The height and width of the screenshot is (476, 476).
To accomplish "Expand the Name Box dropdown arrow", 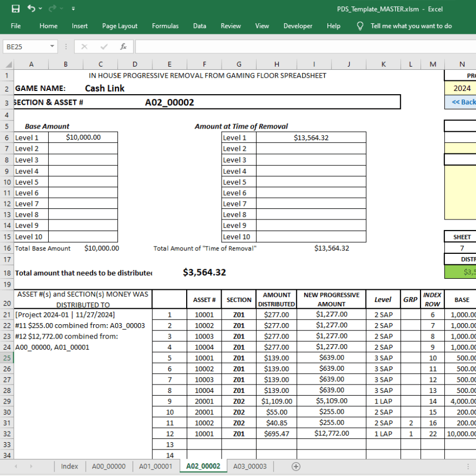I will pyautogui.click(x=52, y=47).
